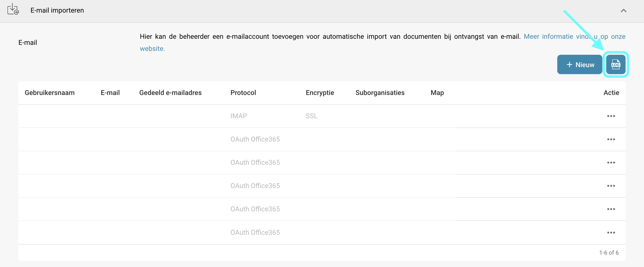The height and width of the screenshot is (267, 644).
Task: Click the E-mail importeren header icon
Action: [x=13, y=9]
